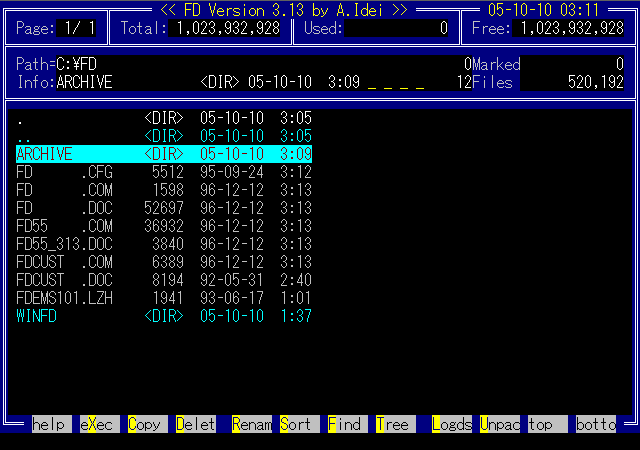Click the clock 05-10-10 03:11
Image resolution: width=640 pixels, height=450 pixels.
[543, 10]
